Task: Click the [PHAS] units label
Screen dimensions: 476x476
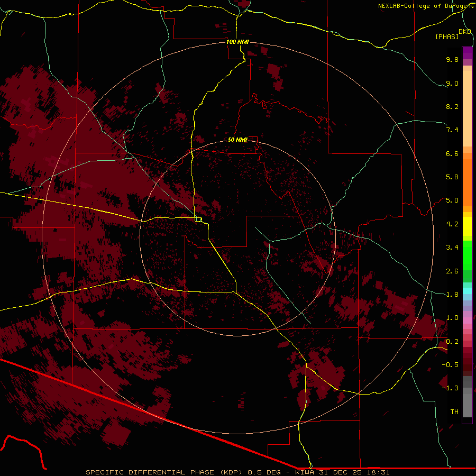Action: click(x=447, y=36)
